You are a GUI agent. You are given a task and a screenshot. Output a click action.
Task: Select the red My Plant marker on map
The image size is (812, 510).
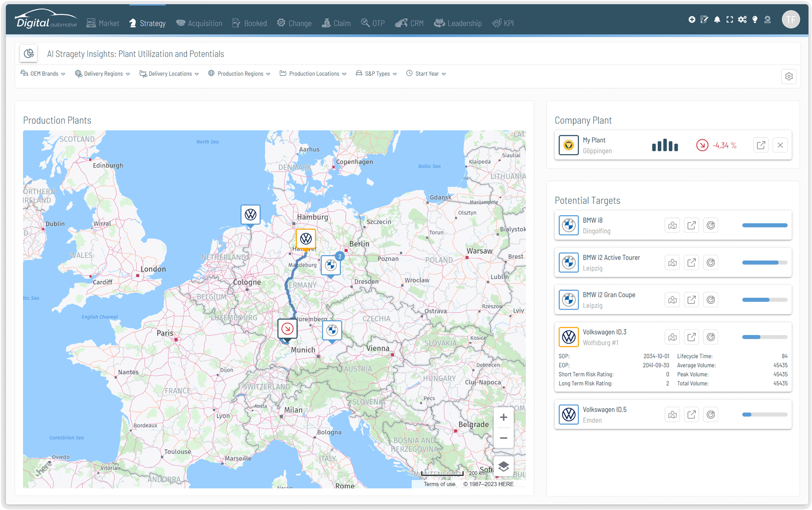287,330
